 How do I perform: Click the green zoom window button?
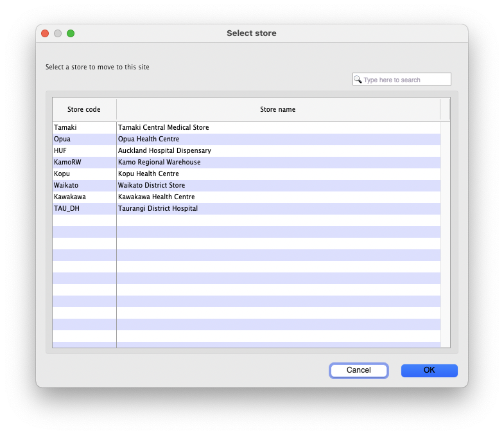[x=71, y=33]
